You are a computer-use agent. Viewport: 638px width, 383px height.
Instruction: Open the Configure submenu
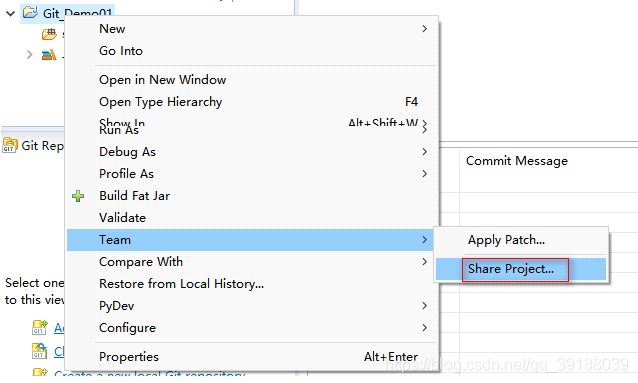[x=252, y=328]
